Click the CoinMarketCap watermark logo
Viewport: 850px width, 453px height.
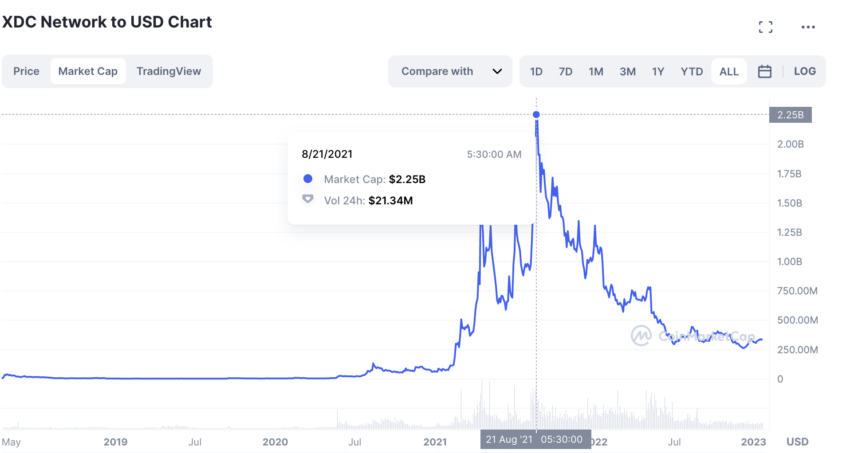tap(641, 336)
